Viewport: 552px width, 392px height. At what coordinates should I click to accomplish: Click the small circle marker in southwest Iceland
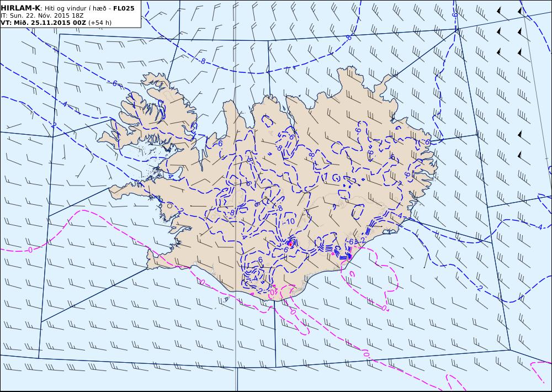coord(169,205)
